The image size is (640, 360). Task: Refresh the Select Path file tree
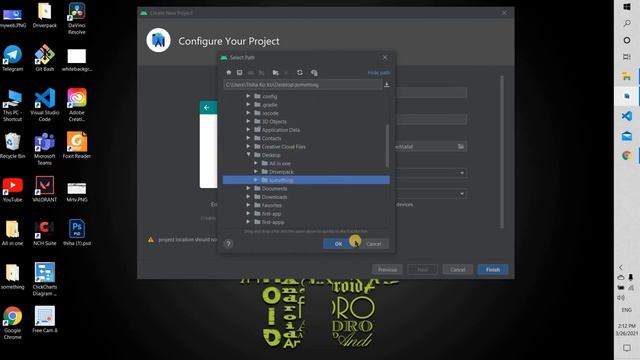pyautogui.click(x=300, y=73)
